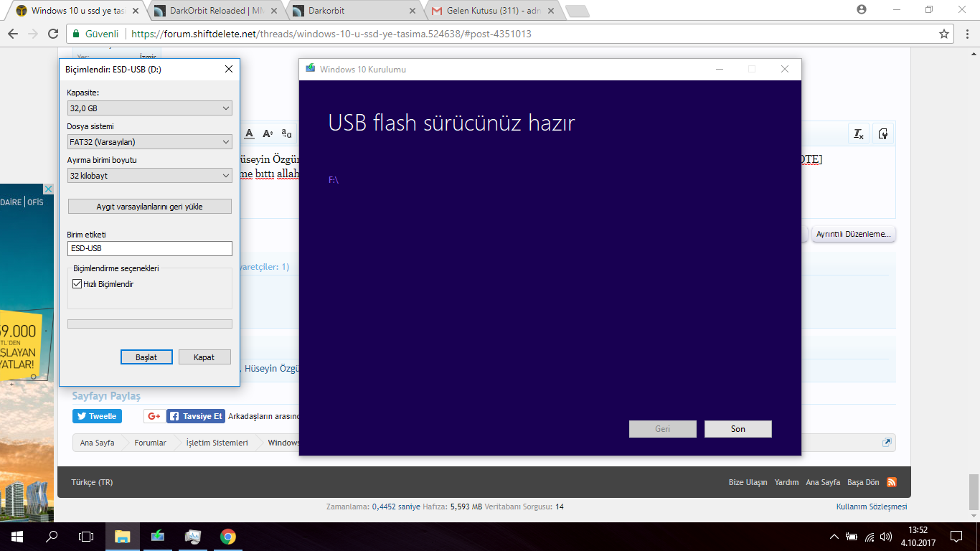Image resolution: width=980 pixels, height=551 pixels.
Task: Open the font size icon in editor
Action: point(268,133)
